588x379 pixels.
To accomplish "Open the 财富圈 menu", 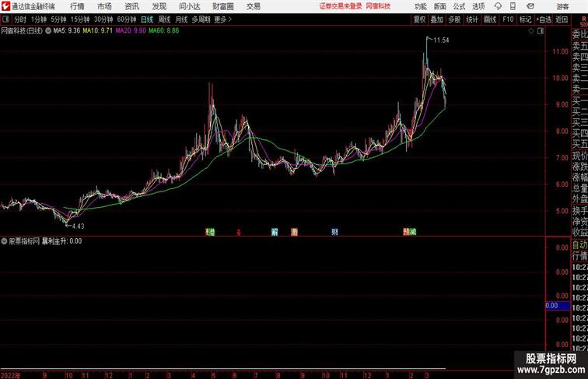I will [222, 6].
